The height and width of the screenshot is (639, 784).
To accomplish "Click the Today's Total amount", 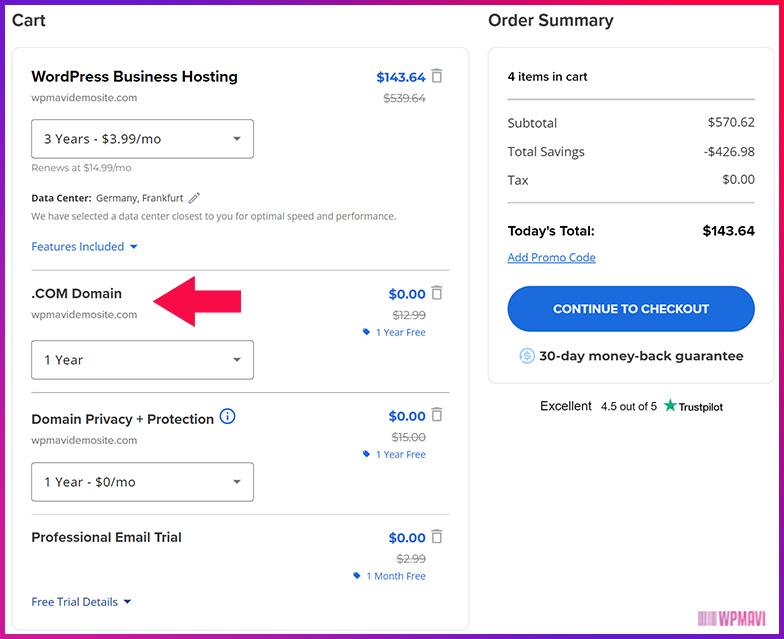I will (728, 231).
